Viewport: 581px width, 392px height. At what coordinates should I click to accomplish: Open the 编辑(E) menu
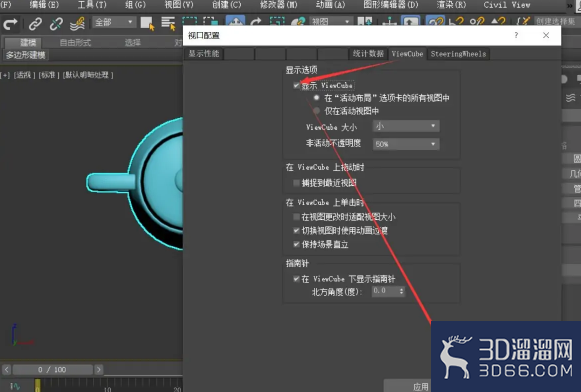coord(44,5)
